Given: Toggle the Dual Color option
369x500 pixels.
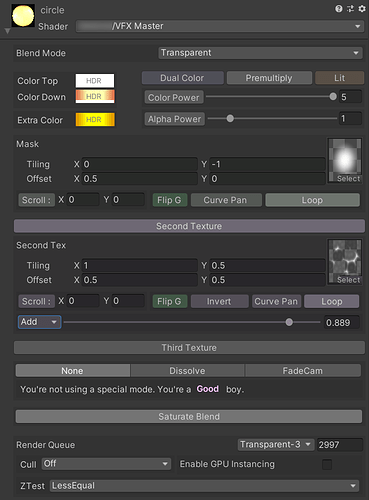Looking at the screenshot, I should point(182,78).
